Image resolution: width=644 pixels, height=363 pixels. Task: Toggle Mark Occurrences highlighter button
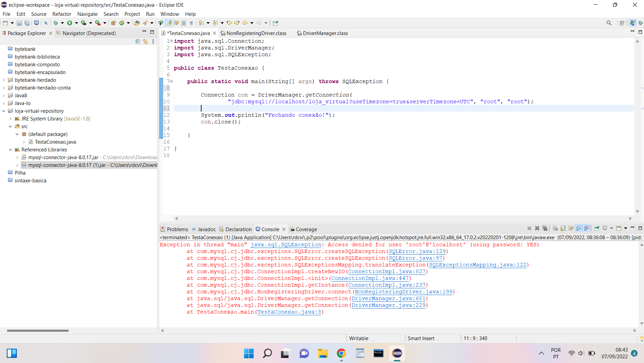pos(169,23)
